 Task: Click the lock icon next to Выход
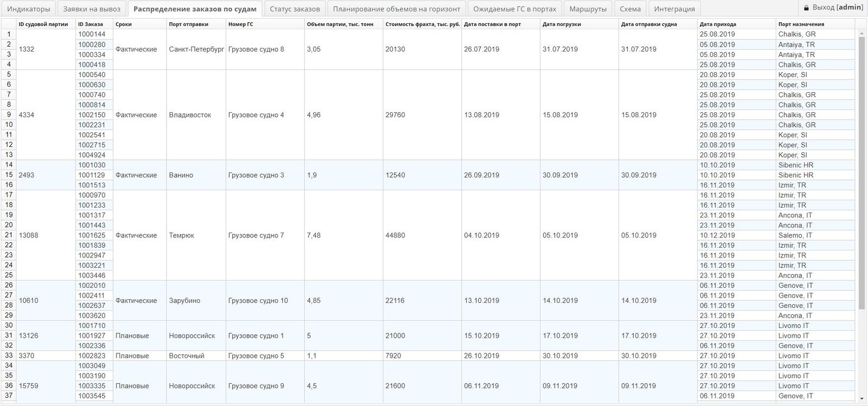pyautogui.click(x=806, y=8)
